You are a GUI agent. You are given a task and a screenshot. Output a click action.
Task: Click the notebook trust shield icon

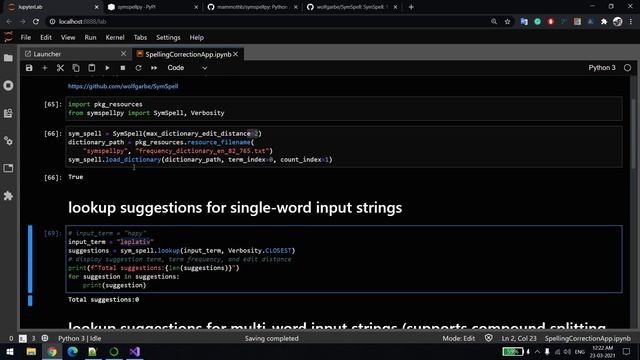point(489,338)
